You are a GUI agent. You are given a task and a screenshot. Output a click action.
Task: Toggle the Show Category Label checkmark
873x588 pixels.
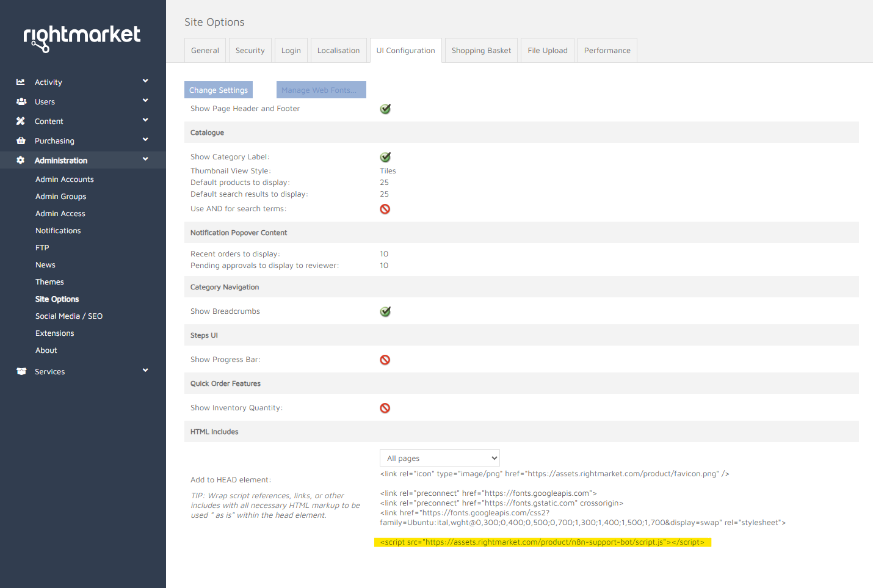(385, 157)
